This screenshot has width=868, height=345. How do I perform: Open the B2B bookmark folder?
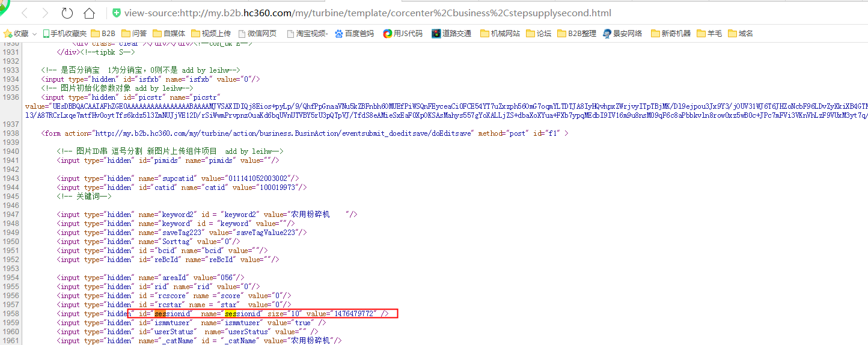coord(103,34)
